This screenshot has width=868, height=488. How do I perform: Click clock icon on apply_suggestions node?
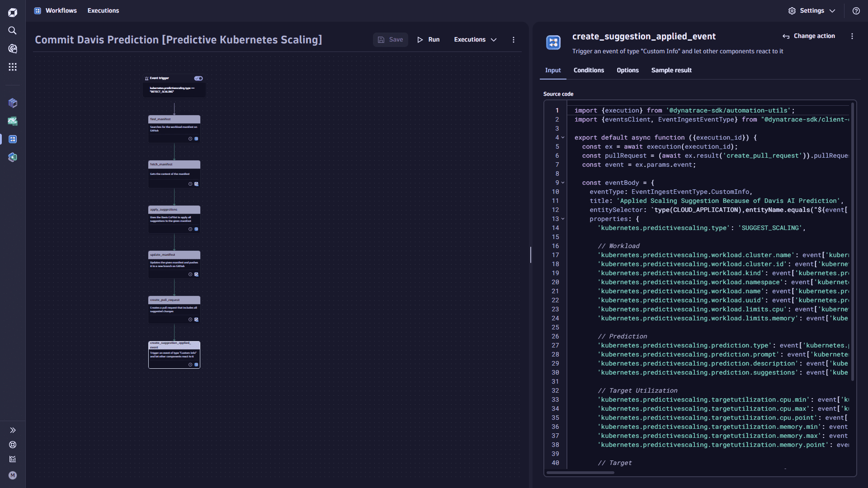coord(190,229)
